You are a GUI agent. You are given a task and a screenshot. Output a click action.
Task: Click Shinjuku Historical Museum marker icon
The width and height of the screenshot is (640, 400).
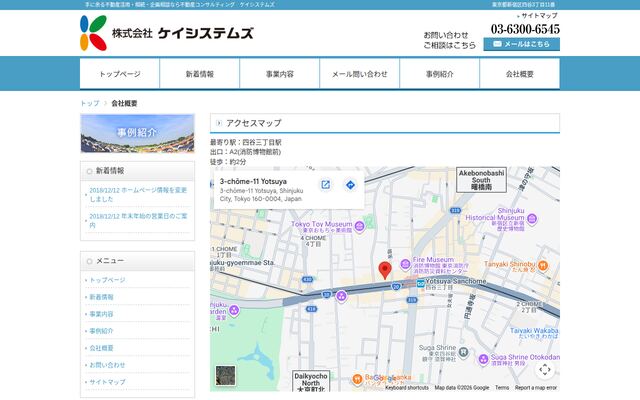click(x=532, y=219)
